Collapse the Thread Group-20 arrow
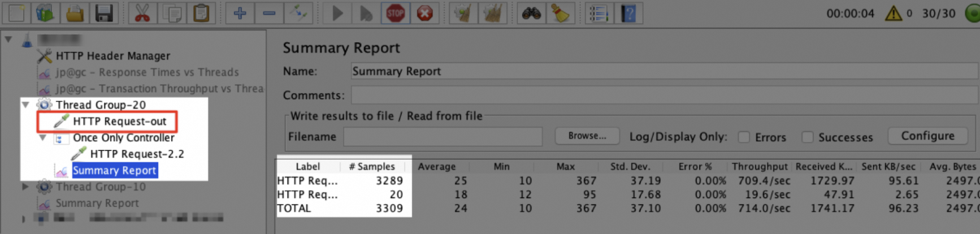 (x=25, y=105)
